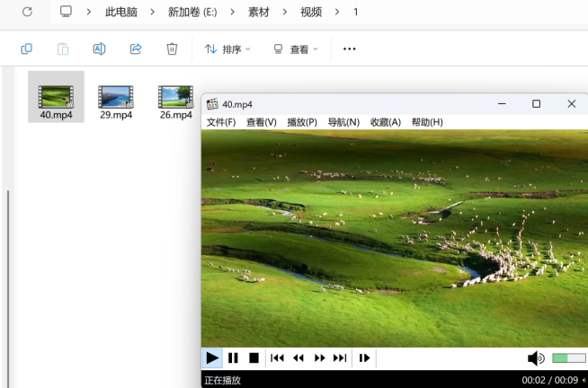Screen dimensions: 588x388
Task: Maximize the 40.mp4 player window
Action: [x=536, y=104]
